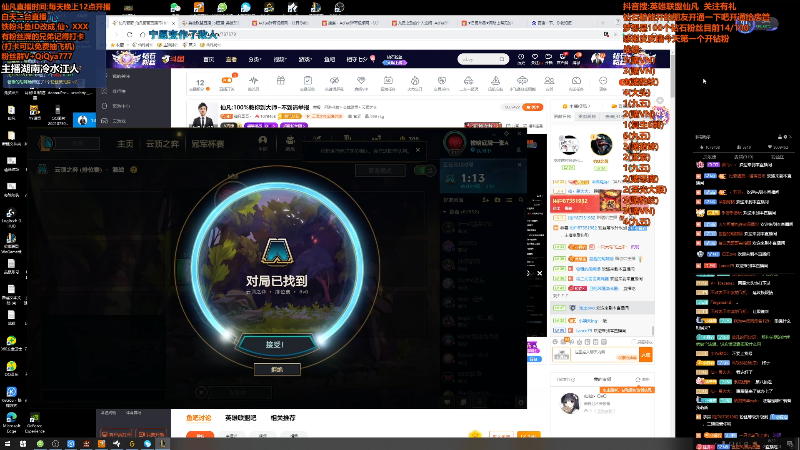Send the Douyu chat message with orange button
The image size is (800, 450).
[x=646, y=354]
